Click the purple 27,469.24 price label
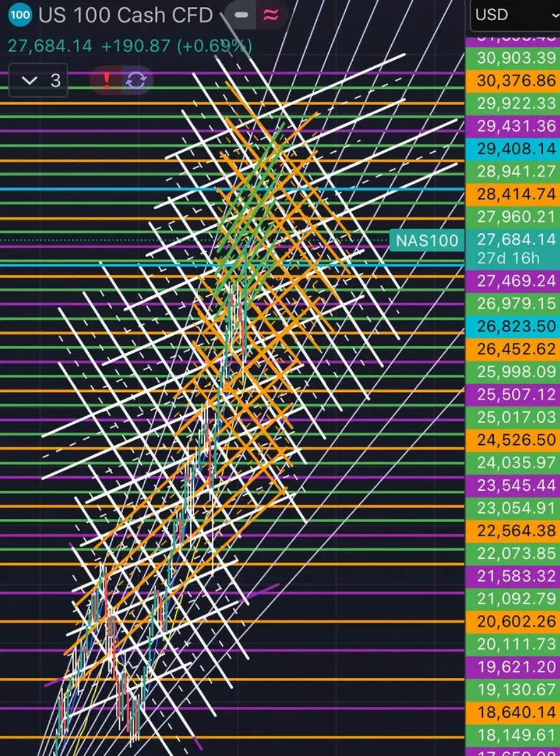The image size is (560, 756). (512, 280)
